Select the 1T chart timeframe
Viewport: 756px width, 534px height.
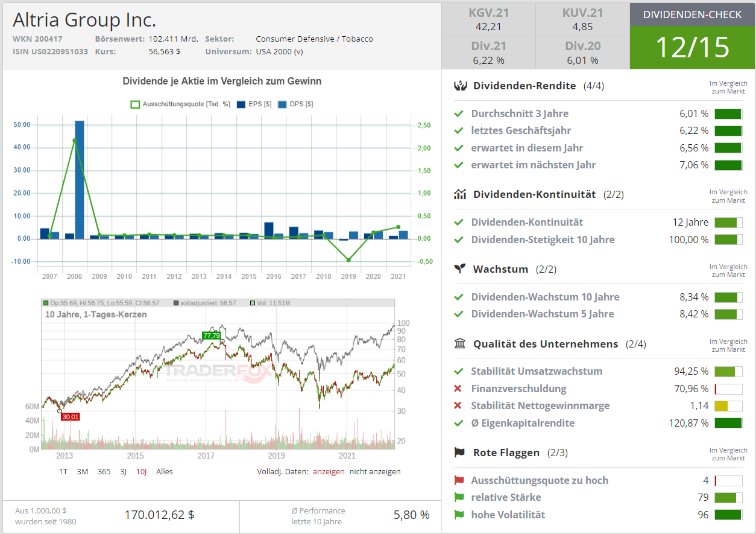pos(63,471)
